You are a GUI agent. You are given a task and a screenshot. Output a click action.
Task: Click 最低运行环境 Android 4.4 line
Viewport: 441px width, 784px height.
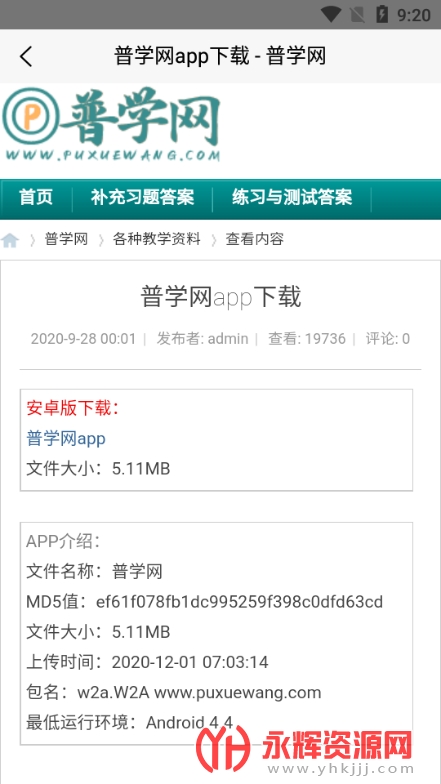click(x=130, y=722)
